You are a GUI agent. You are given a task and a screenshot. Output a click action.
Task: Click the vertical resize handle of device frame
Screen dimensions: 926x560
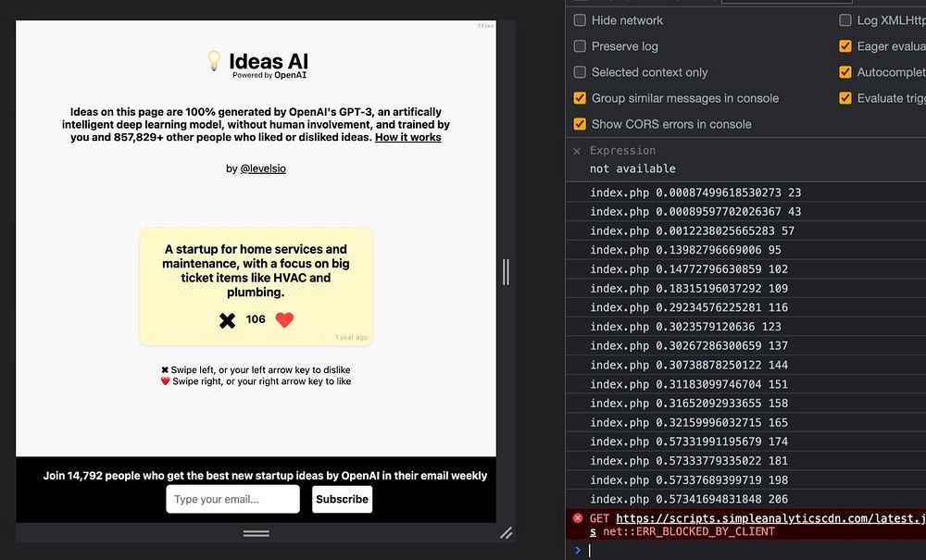click(506, 272)
